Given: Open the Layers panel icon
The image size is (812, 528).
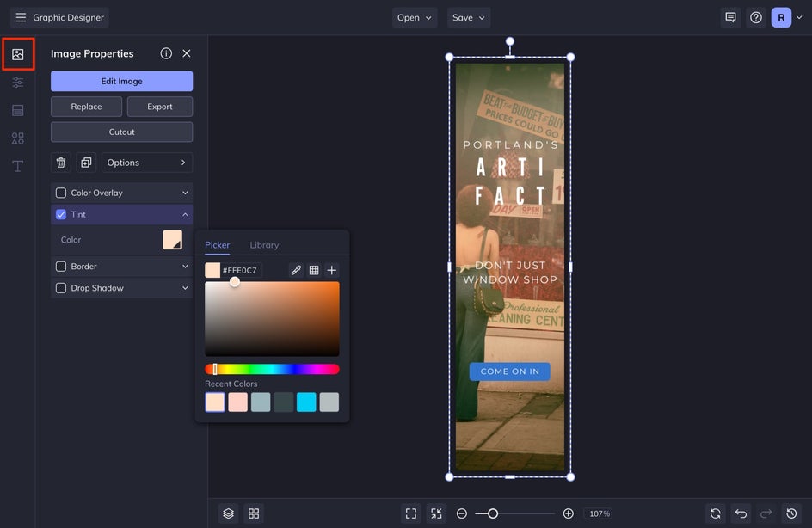Looking at the screenshot, I should 229,513.
